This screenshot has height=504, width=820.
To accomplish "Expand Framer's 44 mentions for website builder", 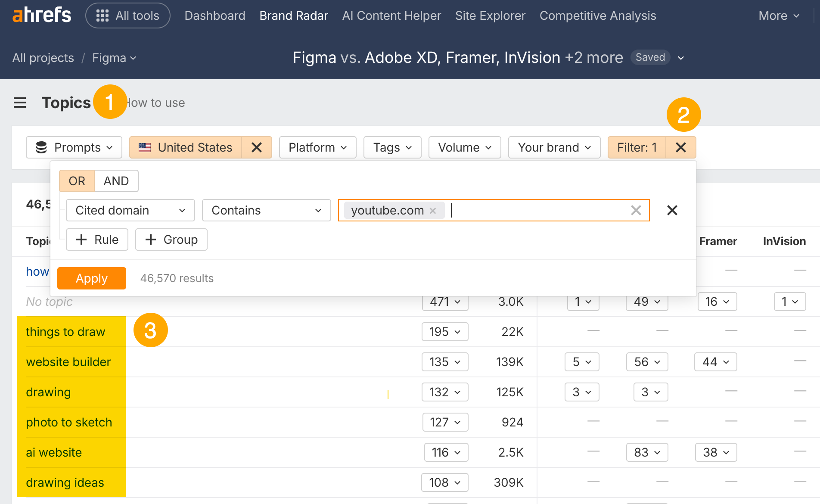I will 716,362.
